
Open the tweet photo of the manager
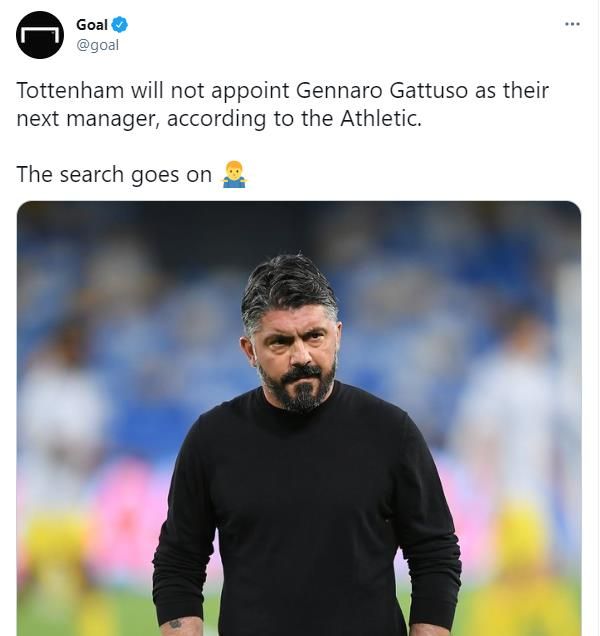pyautogui.click(x=299, y=418)
